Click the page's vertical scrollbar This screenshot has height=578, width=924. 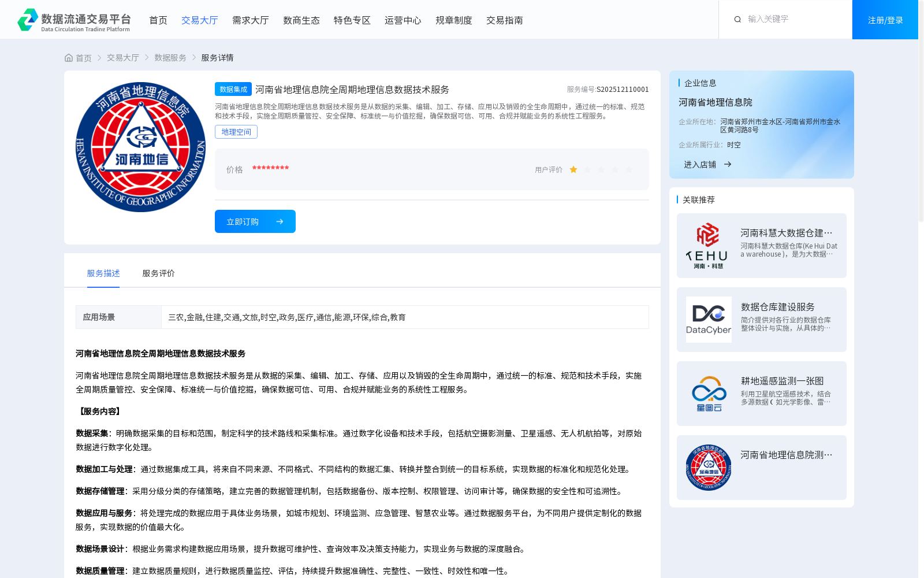click(921, 111)
